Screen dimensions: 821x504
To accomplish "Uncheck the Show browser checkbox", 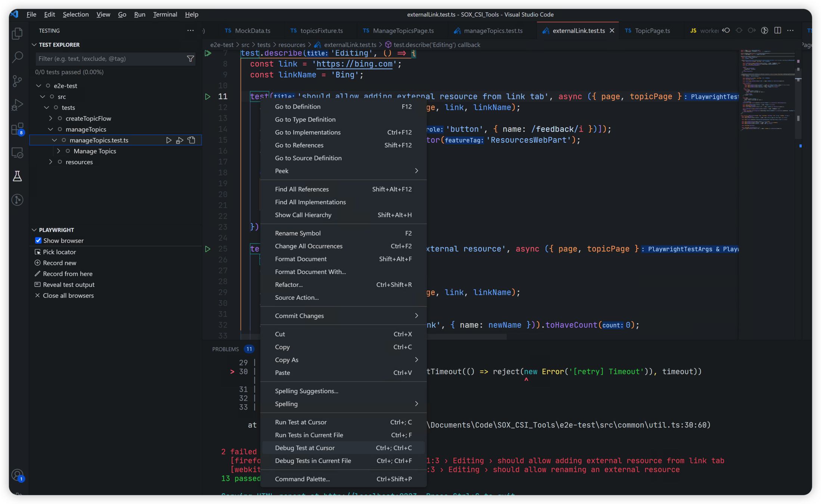I will [38, 240].
